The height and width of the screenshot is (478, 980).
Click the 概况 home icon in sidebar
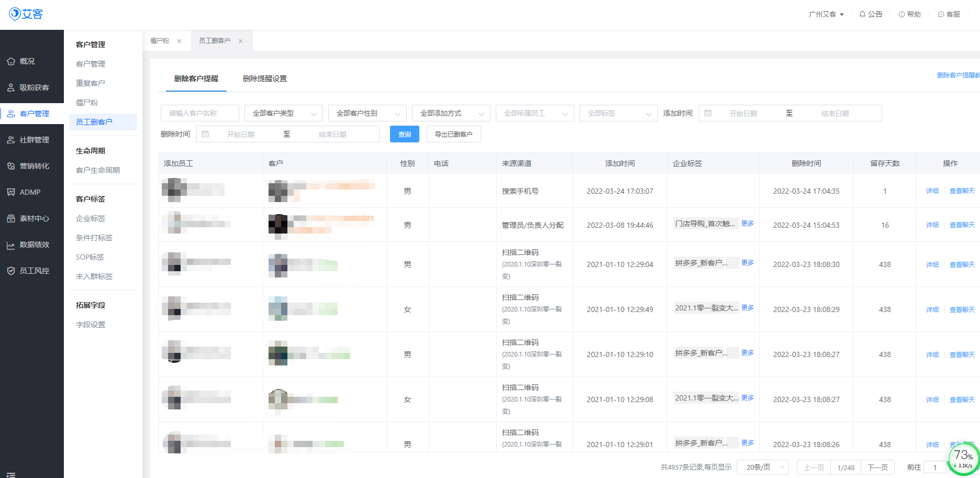tap(11, 61)
